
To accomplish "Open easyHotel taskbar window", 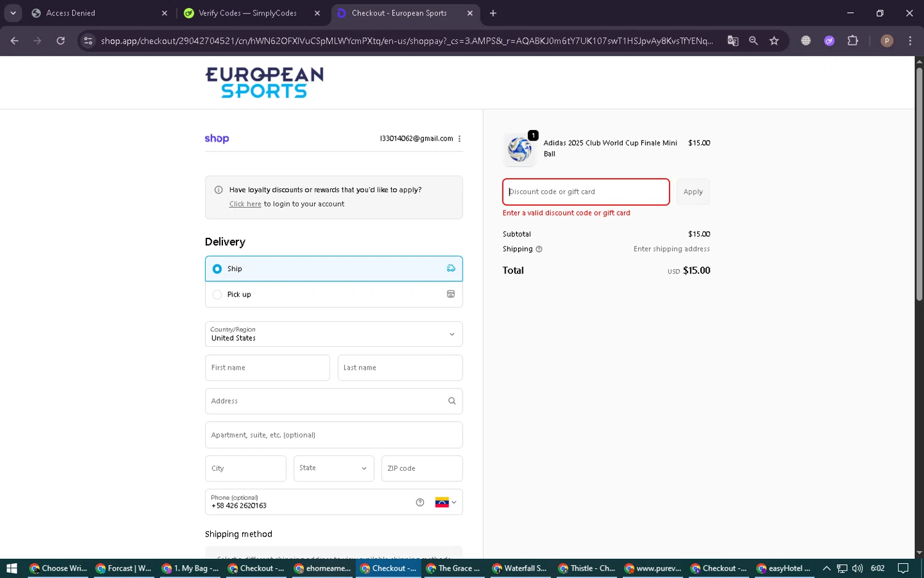I will (784, 568).
